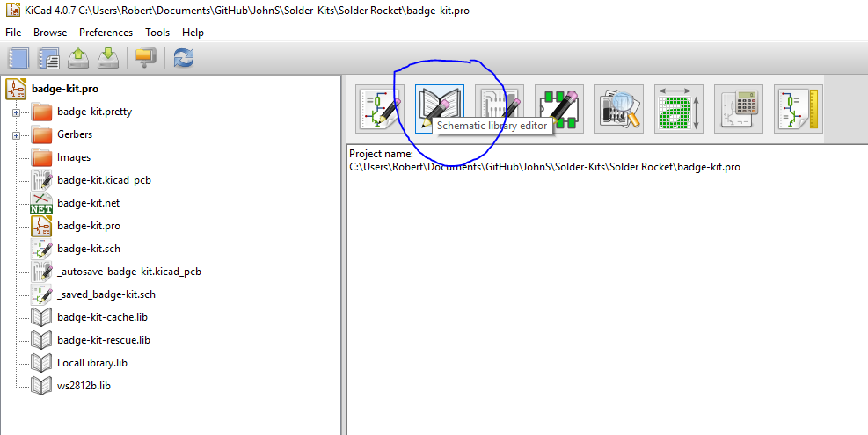Click the Open project toolbar icon
Screen dimensions: 868x435
click(78, 57)
